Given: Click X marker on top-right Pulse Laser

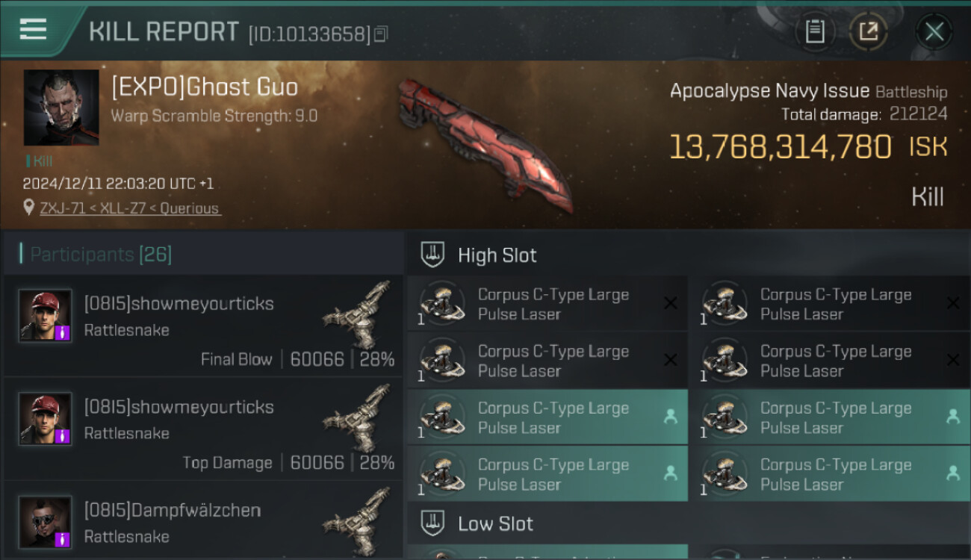Looking at the screenshot, I should coord(953,303).
